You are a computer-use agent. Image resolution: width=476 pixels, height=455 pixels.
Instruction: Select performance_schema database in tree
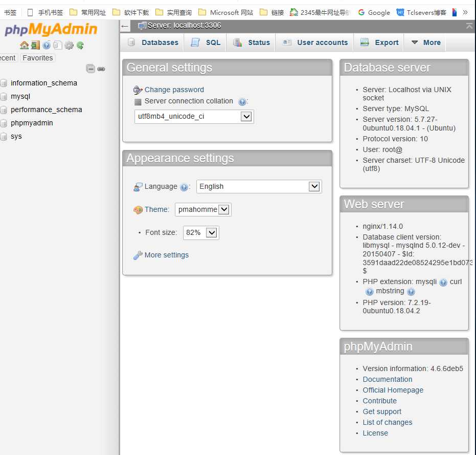pos(47,110)
